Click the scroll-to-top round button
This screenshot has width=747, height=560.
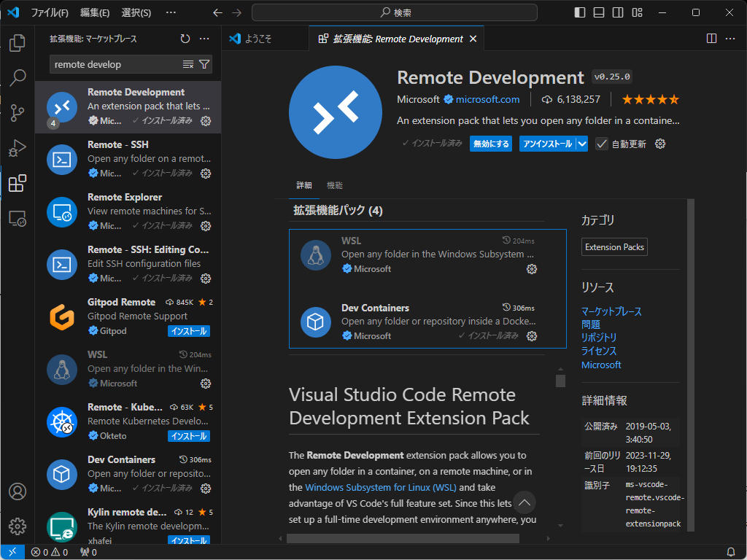pyautogui.click(x=524, y=502)
